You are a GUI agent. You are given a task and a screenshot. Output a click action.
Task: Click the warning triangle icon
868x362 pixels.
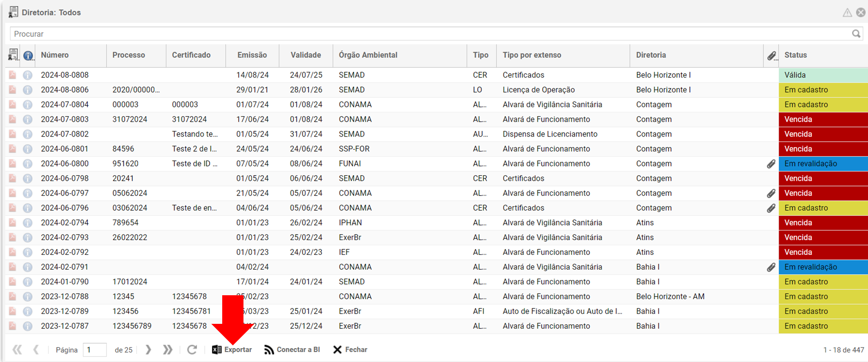pos(847,13)
